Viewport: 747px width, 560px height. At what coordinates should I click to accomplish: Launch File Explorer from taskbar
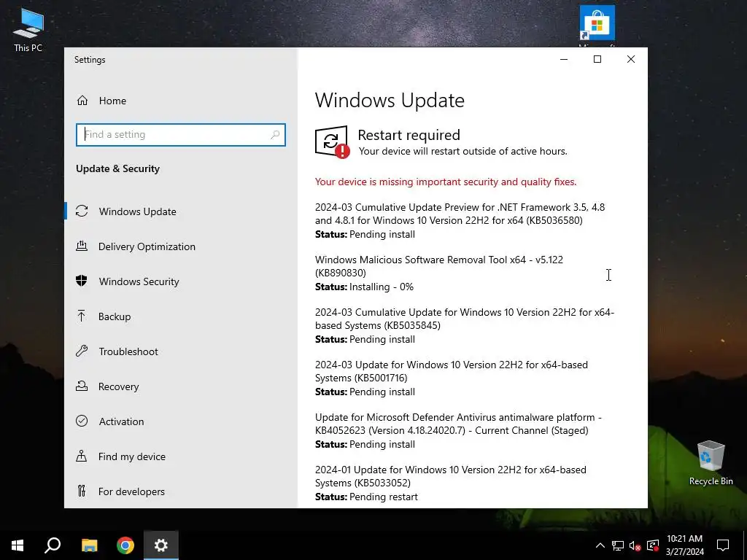pos(89,545)
